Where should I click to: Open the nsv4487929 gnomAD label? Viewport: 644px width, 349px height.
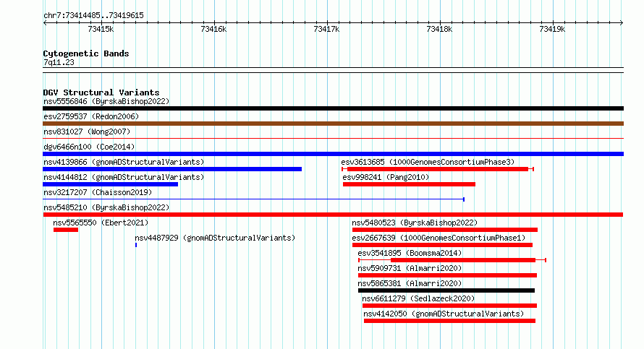point(215,238)
